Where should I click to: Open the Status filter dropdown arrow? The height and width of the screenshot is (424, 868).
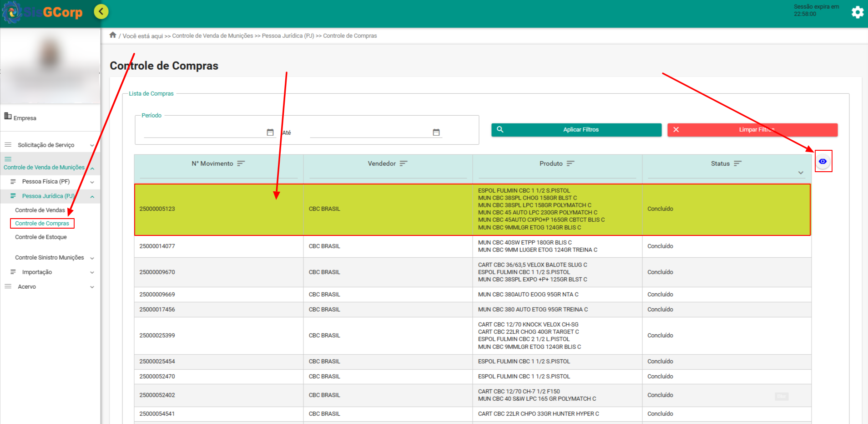point(801,173)
